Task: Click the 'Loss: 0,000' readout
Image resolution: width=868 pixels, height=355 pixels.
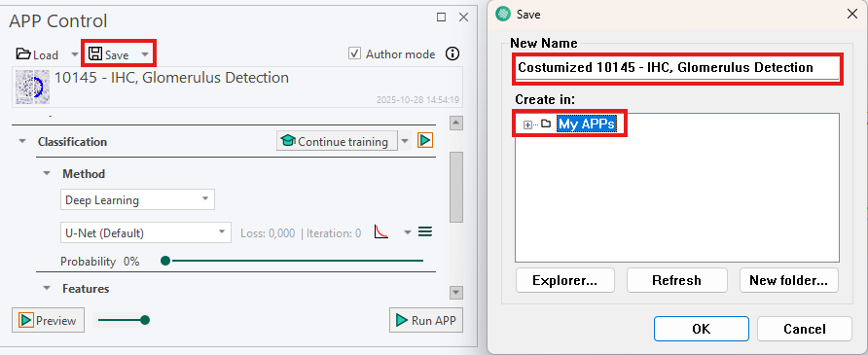Action: point(268,233)
